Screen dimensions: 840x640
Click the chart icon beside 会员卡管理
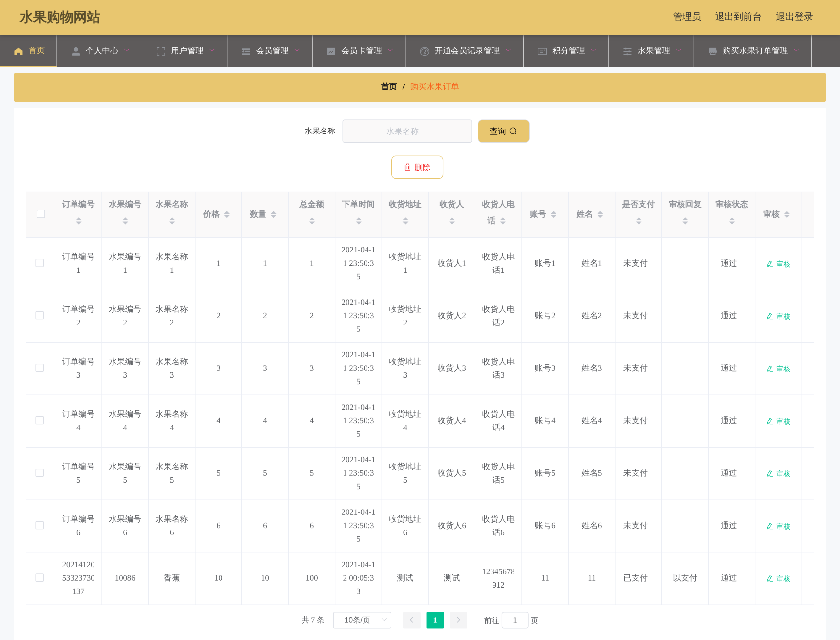(331, 51)
